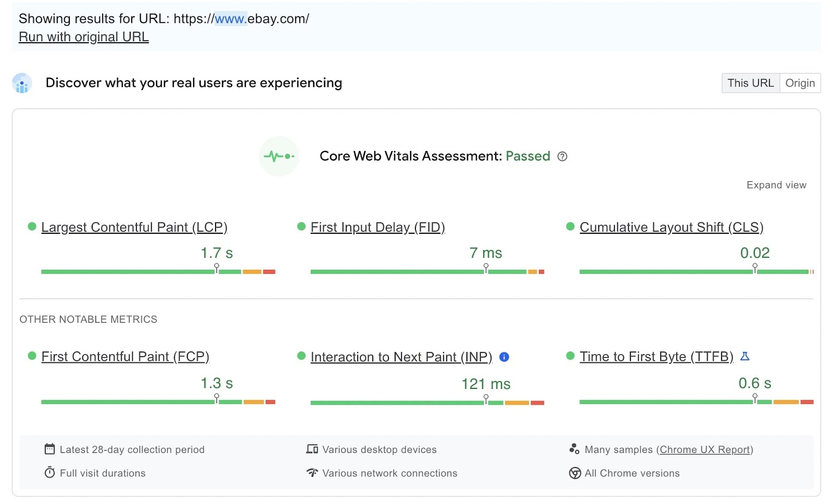Open the First Input Delay (FID) link

pyautogui.click(x=377, y=228)
